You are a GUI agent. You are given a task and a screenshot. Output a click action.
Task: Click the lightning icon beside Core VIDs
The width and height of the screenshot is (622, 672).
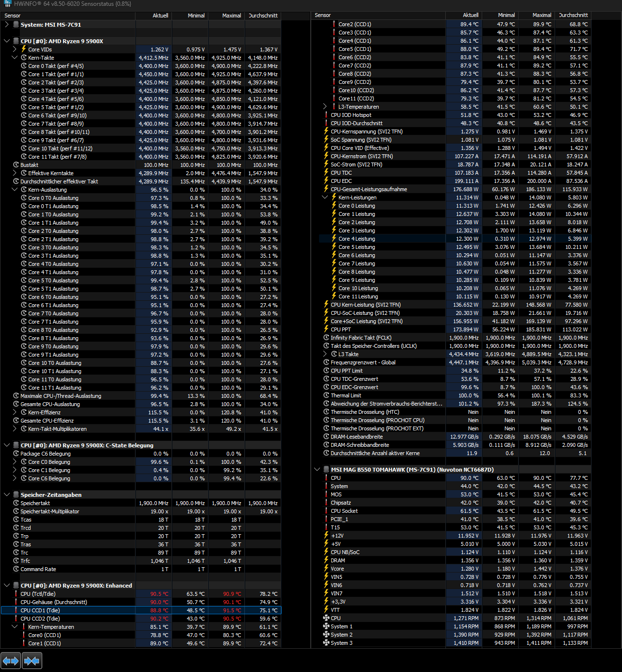pos(23,49)
